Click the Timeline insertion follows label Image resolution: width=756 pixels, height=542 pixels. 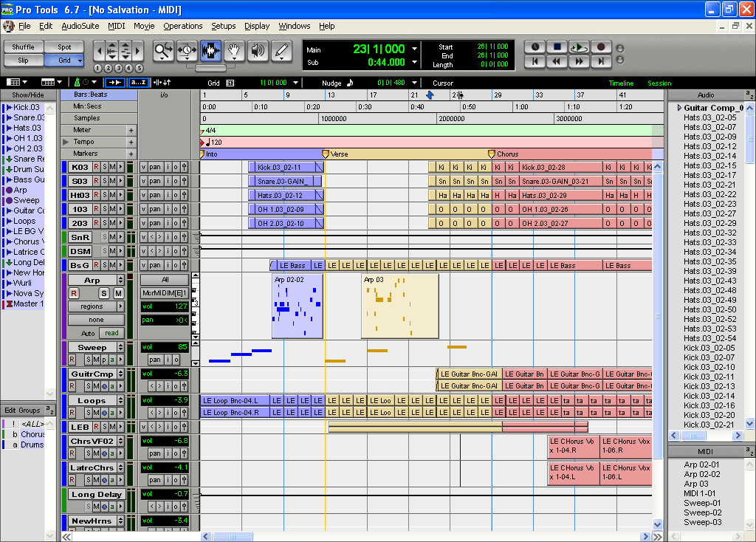(x=621, y=83)
